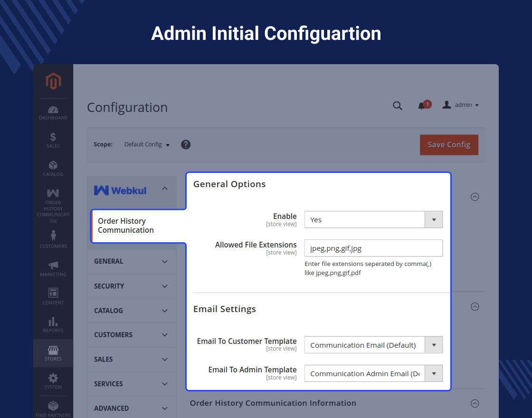Expand the GENERAL config section
This screenshot has width=532, height=418.
coord(132,262)
